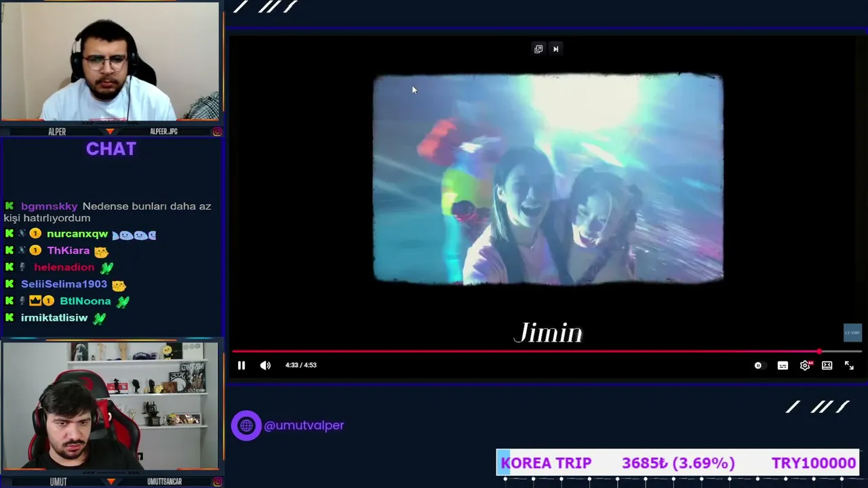The width and height of the screenshot is (868, 488).
Task: Click the green K badge beside bgmnskky
Action: coord(9,206)
